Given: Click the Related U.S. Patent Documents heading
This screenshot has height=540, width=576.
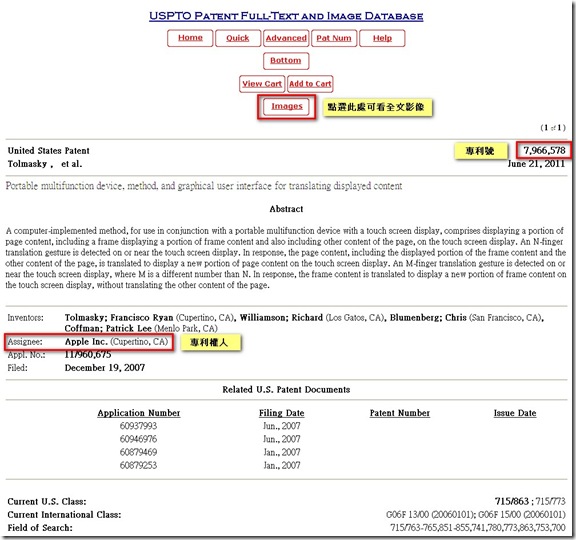Looking at the screenshot, I should 286,389.
